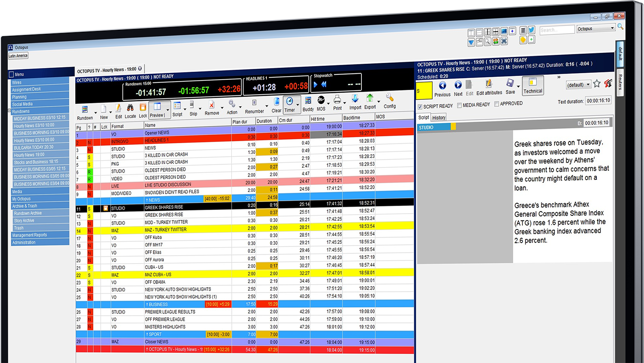Screen dimensions: 644x363
Task: Play the stopwatch
Action: point(316,85)
